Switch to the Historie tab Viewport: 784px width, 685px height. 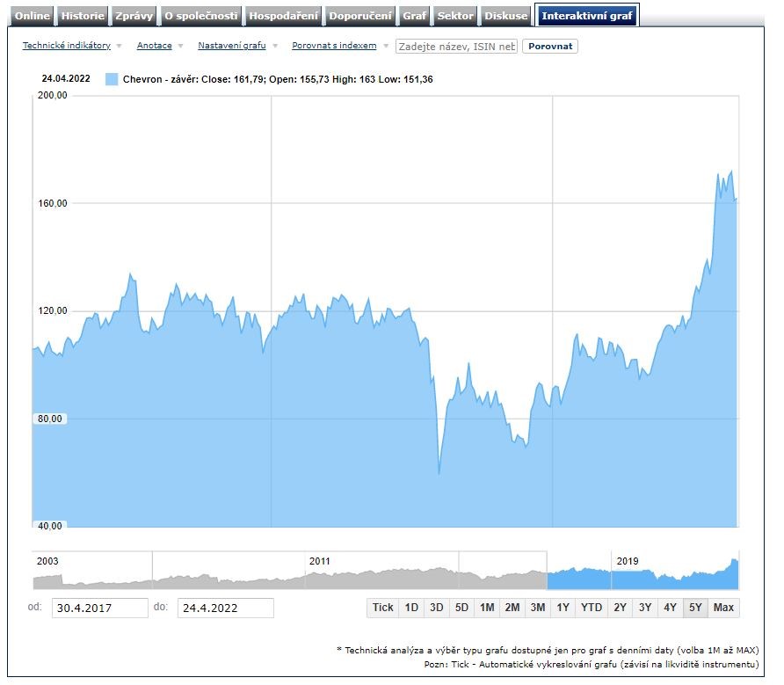click(83, 16)
